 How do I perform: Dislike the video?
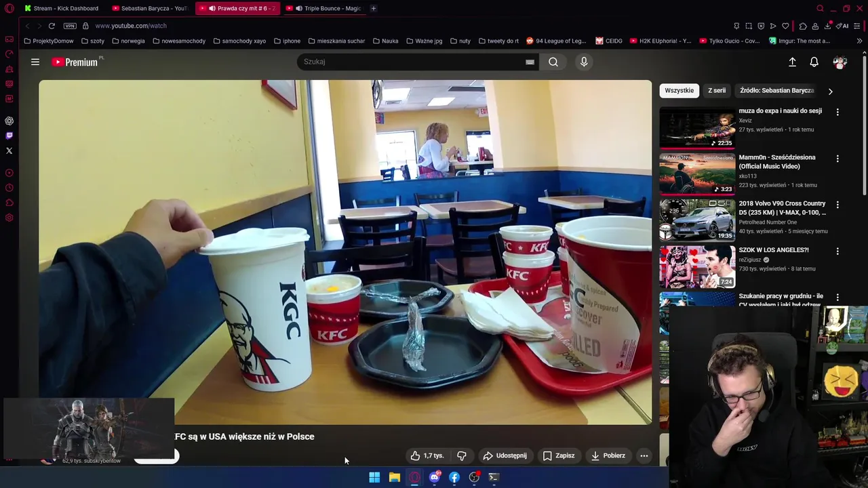461,455
